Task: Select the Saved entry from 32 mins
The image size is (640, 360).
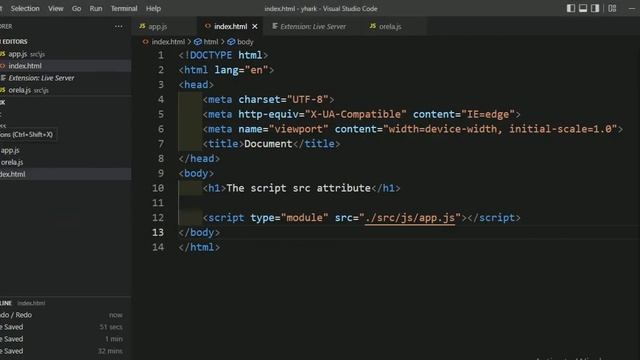Action: tap(65, 351)
